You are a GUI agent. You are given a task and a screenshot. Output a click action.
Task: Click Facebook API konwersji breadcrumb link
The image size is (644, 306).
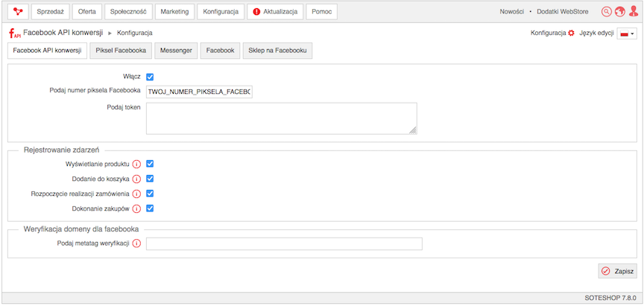pos(63,33)
